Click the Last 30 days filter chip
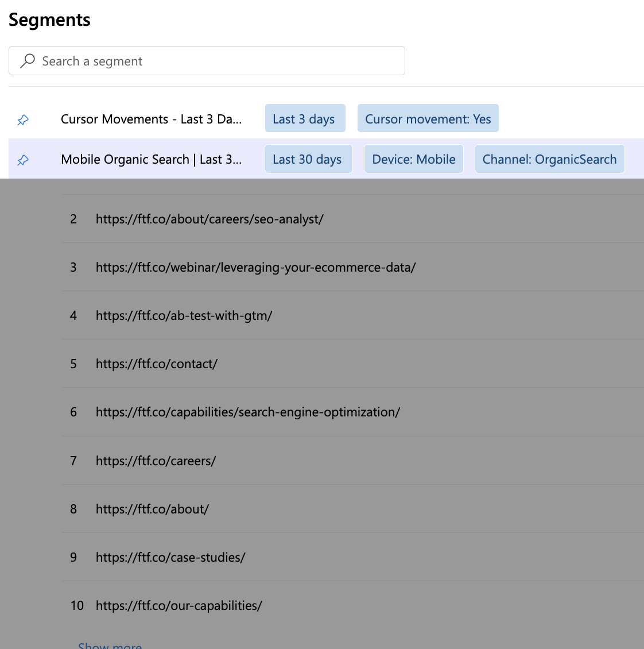 tap(309, 159)
